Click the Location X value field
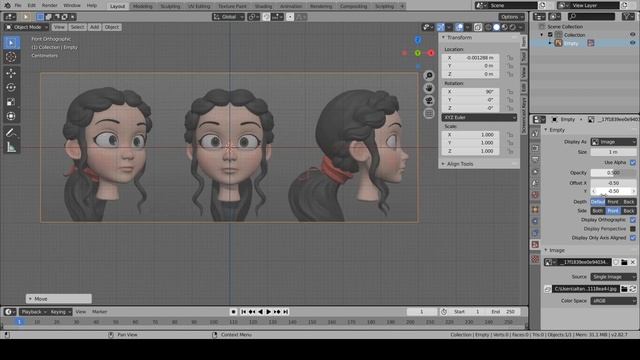This screenshot has width=640, height=360. pyautogui.click(x=471, y=58)
